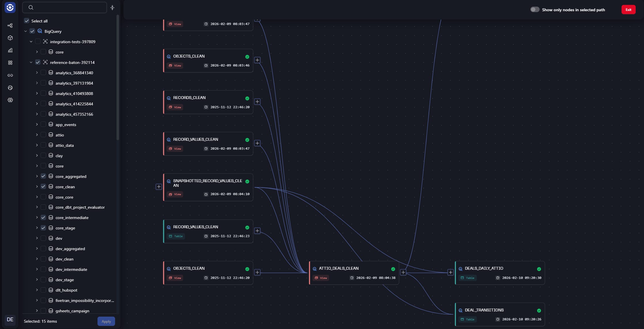644x329 pixels.
Task: Collapse the BigQuery tree node
Action: click(26, 31)
